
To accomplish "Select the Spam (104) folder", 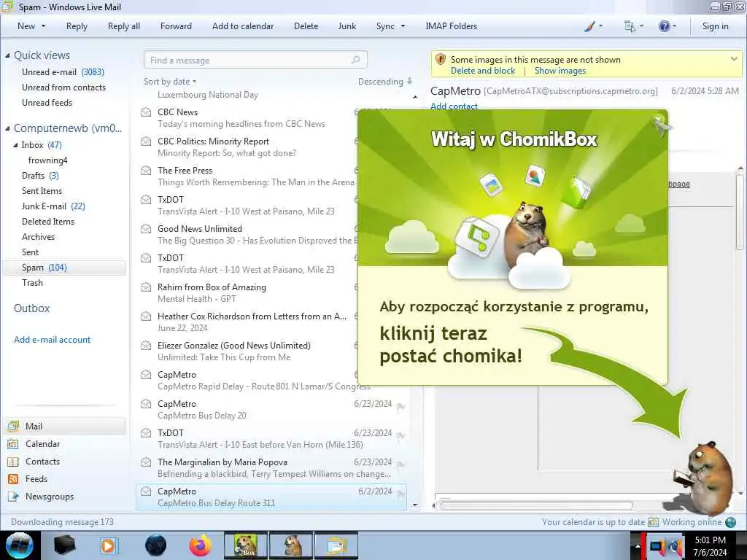I will [64, 268].
